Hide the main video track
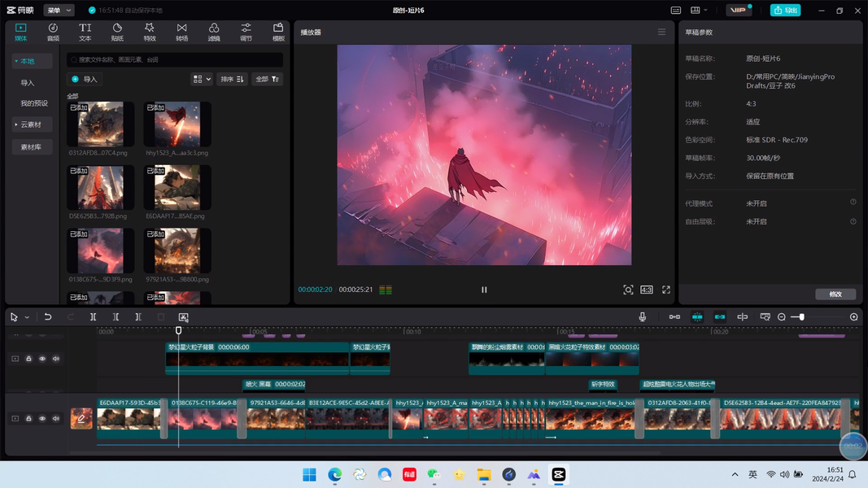This screenshot has height=488, width=868. pos(42,418)
